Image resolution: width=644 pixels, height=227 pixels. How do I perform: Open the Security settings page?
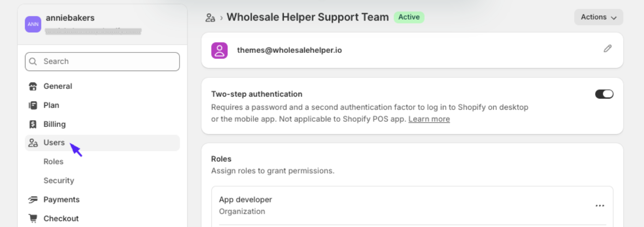[59, 180]
